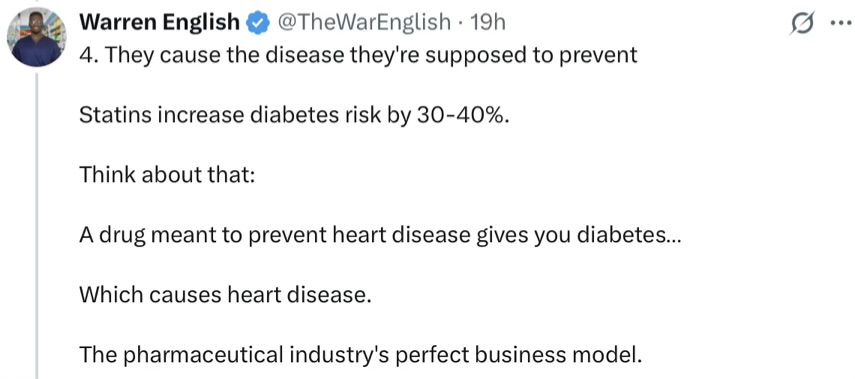This screenshot has height=379, width=855.
Task: Click the dot separator before 19h
Action: click(x=461, y=23)
